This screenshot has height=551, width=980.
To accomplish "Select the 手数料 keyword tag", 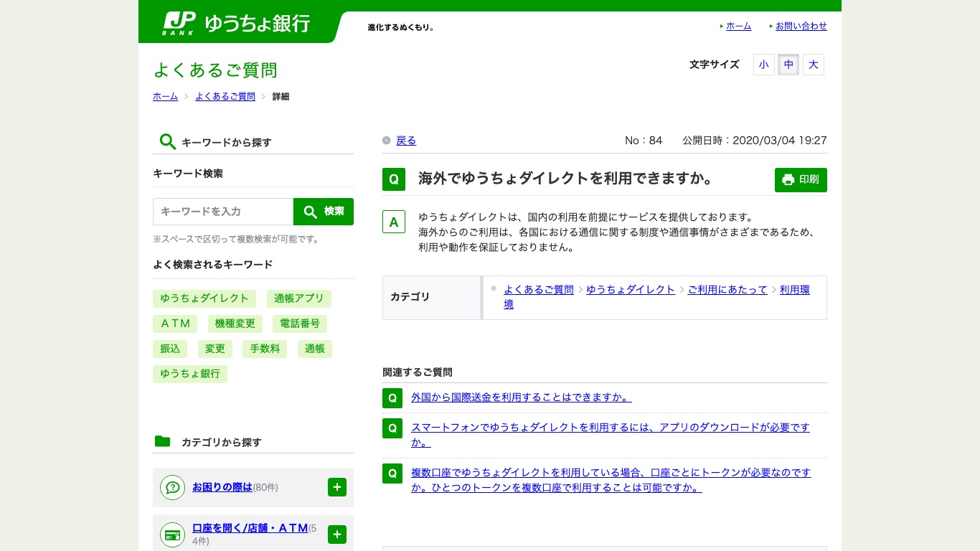I will click(265, 349).
